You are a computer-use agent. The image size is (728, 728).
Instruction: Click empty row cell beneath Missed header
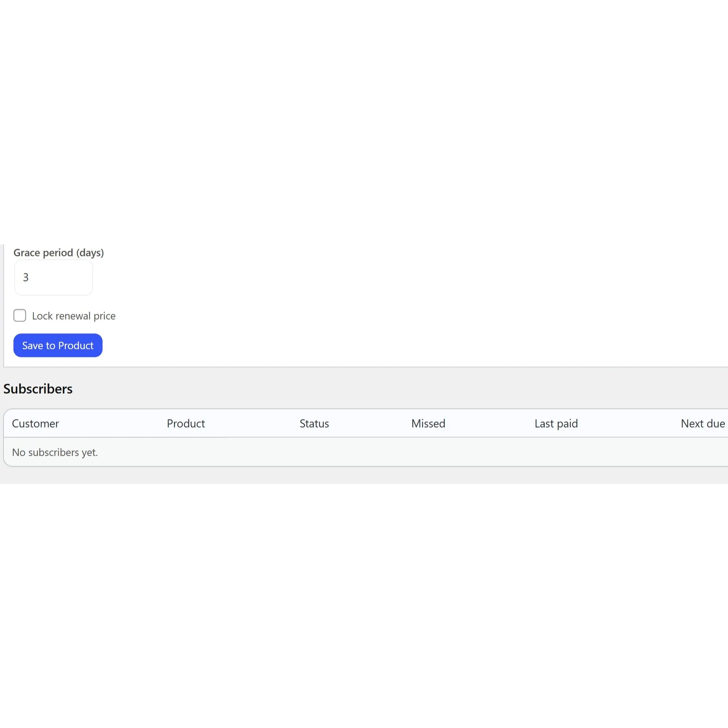[428, 452]
